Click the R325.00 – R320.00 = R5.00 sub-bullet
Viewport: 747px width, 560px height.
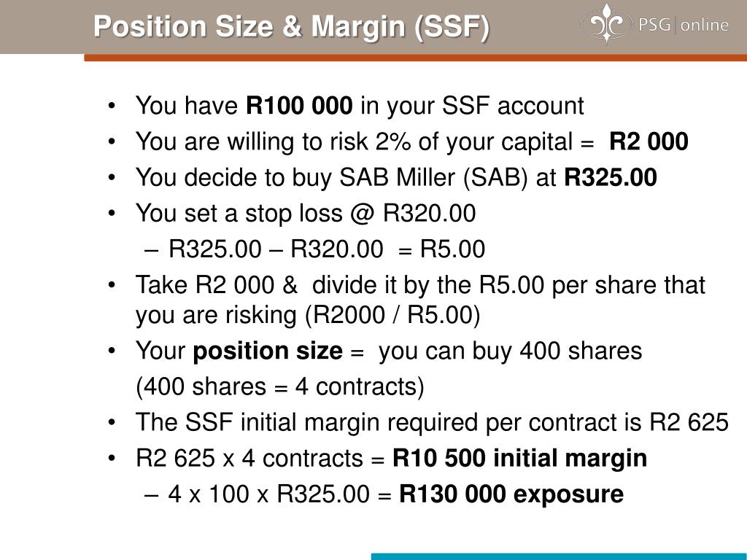pyautogui.click(x=315, y=249)
